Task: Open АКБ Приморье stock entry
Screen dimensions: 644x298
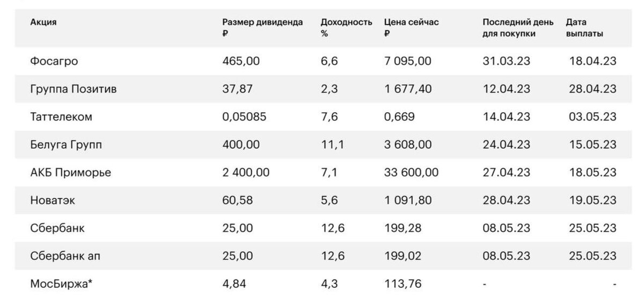Action: (x=322, y=173)
